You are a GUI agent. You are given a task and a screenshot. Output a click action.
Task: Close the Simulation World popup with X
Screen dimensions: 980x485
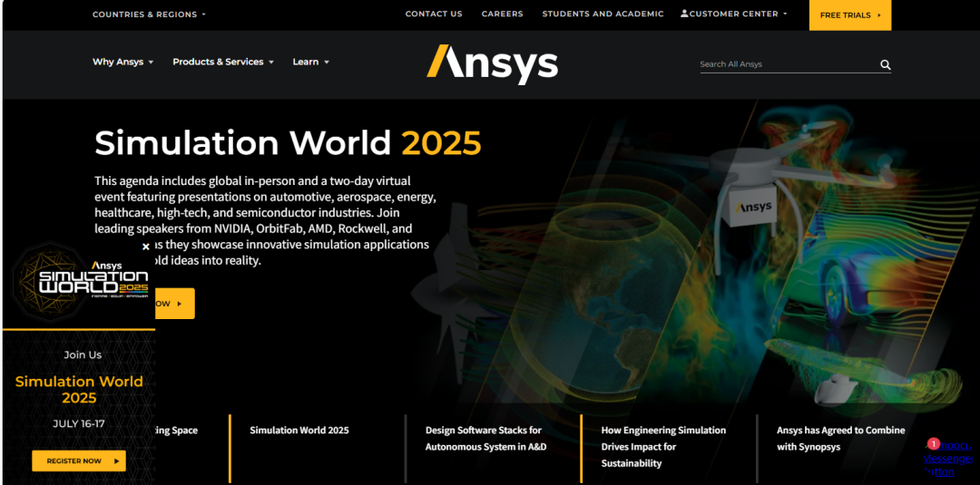coord(145,247)
